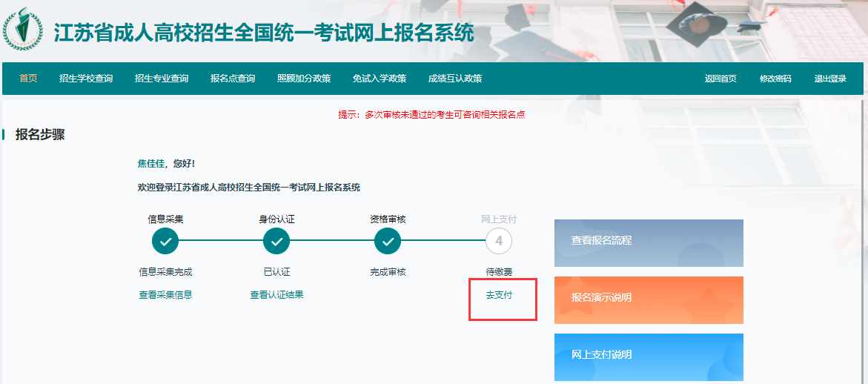Click the 身份认证 completed checkmark circle
The height and width of the screenshot is (384, 868).
(x=276, y=241)
